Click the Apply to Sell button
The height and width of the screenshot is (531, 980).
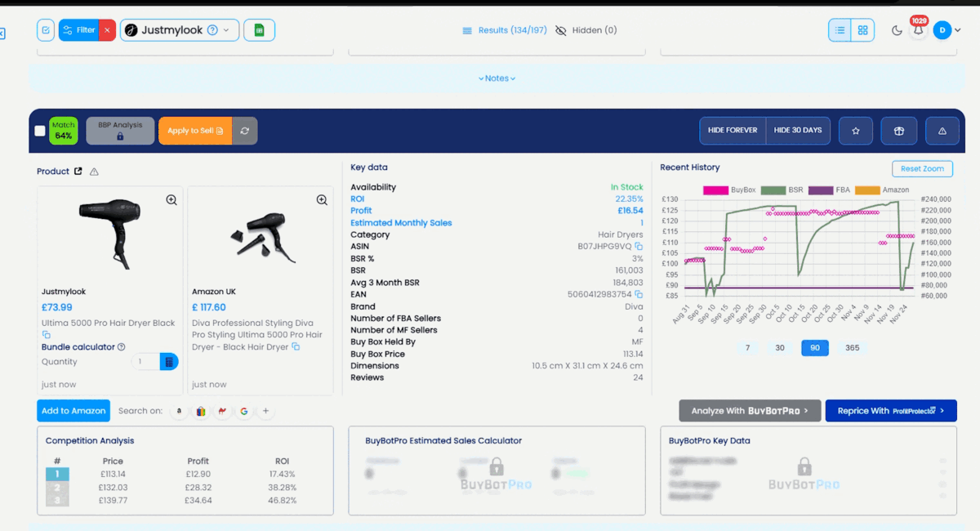coord(195,131)
